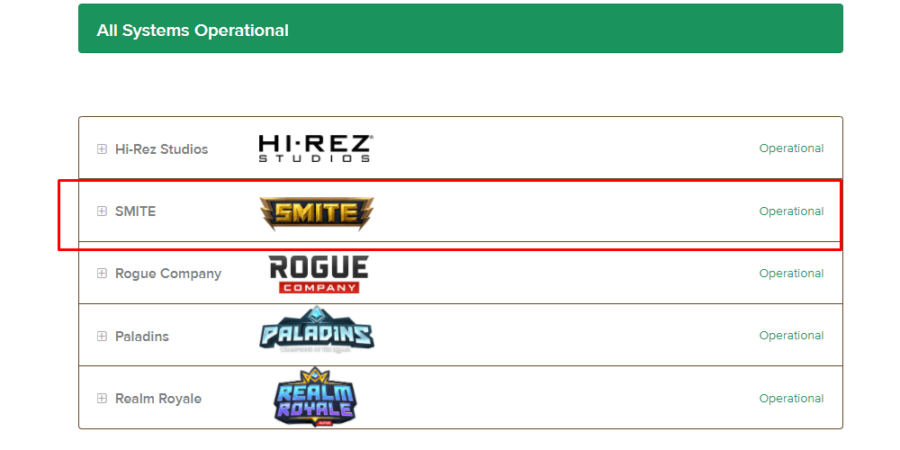
Task: Select the Paladins row label
Action: pos(142,336)
